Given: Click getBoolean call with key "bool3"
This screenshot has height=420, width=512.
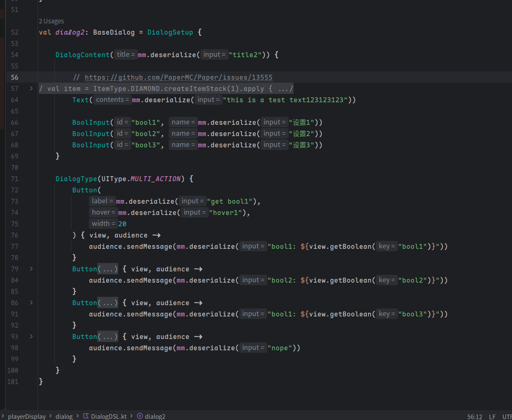Looking at the screenshot, I should [x=351, y=314].
